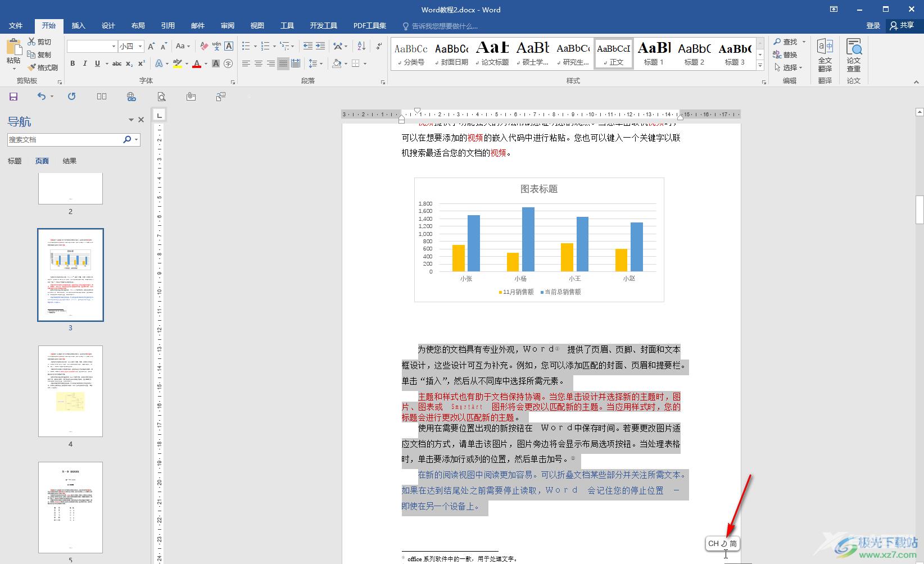The image size is (924, 564).
Task: Click the Replace (替换) button
Action: click(785, 54)
